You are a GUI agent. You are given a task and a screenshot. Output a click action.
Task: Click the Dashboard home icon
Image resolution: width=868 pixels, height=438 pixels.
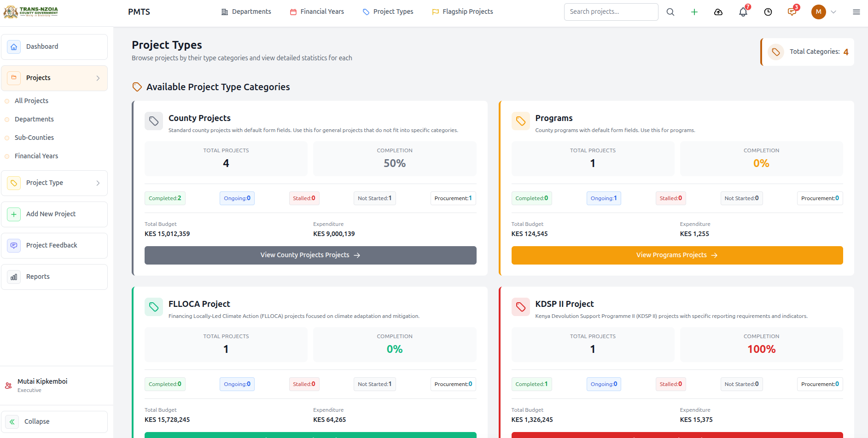point(14,47)
